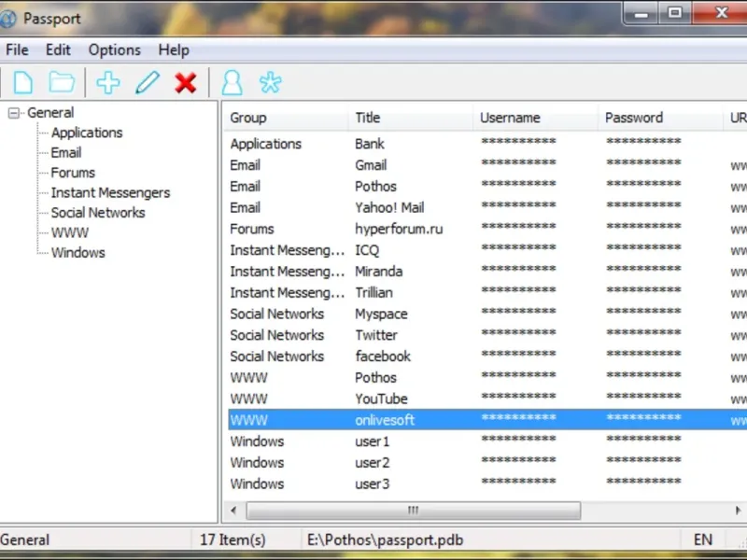Viewport: 747px width, 560px height.
Task: Minimize the Passport window
Action: (641, 13)
